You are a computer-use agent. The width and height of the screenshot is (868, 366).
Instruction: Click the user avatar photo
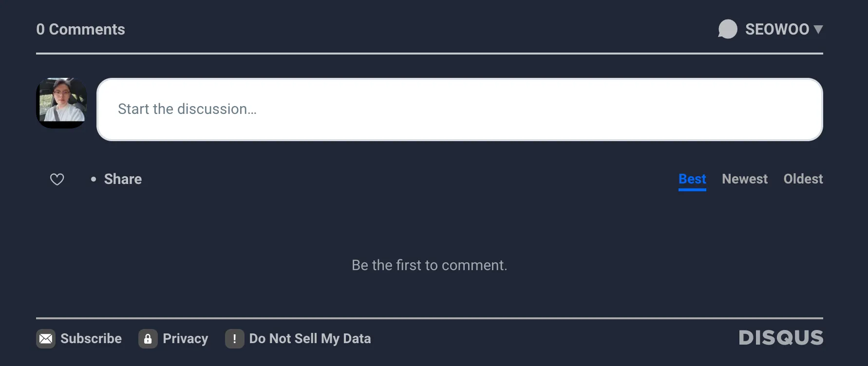click(x=61, y=103)
